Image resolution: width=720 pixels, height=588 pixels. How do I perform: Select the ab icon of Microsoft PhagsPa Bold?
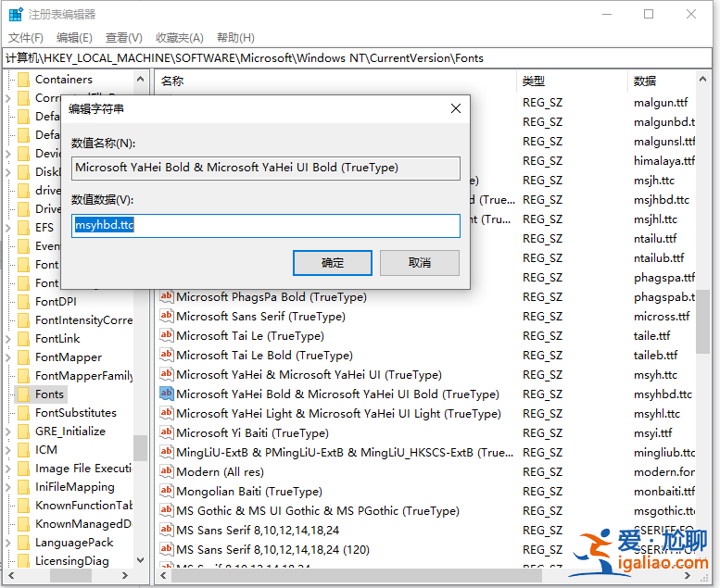tap(166, 296)
